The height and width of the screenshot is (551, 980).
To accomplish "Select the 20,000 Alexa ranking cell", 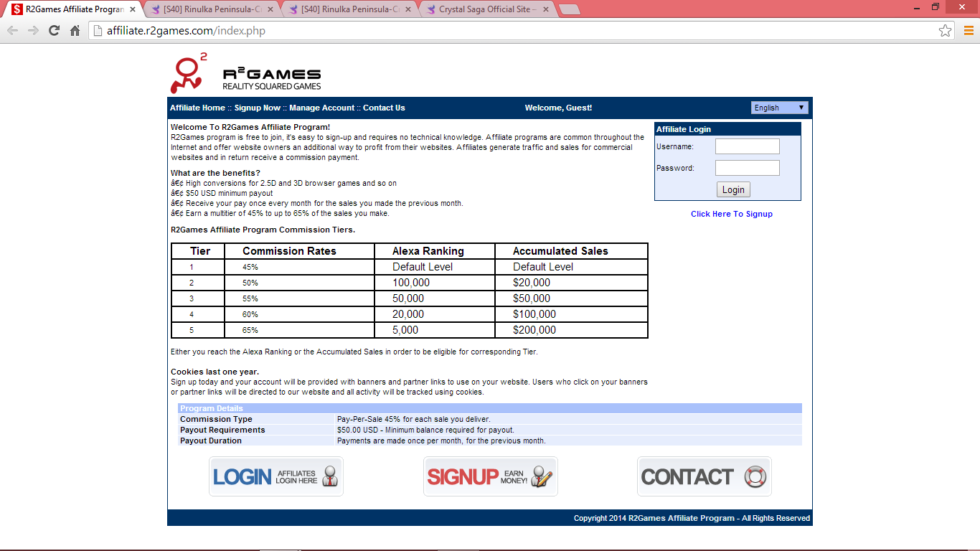I will click(435, 314).
